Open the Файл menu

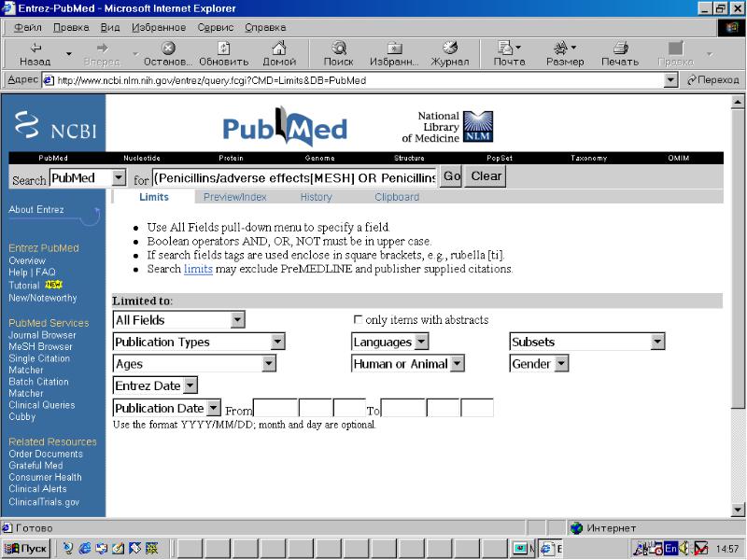(28, 27)
